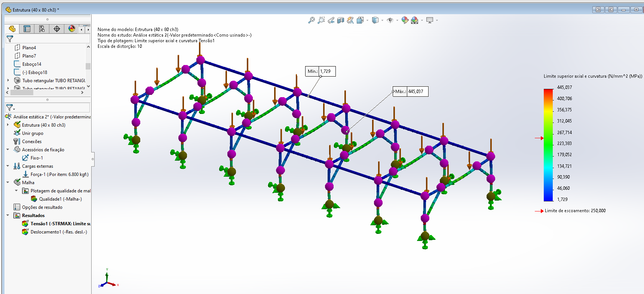This screenshot has height=294, width=644.
Task: Click the Dynamic Annotation Views icon
Action: 350,20
